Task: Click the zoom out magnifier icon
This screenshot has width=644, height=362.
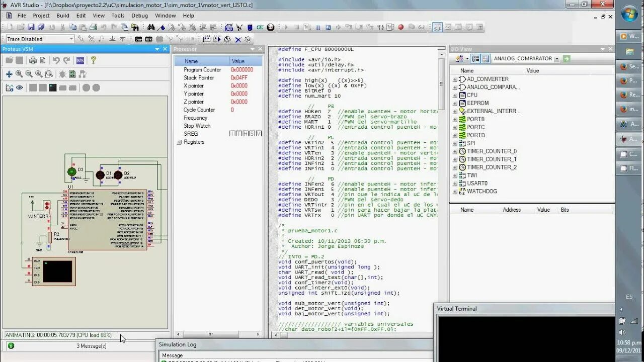Action: (29, 74)
